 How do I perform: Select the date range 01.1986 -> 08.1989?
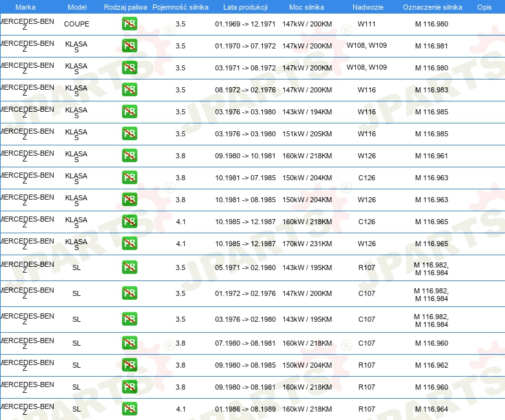pyautogui.click(x=245, y=409)
